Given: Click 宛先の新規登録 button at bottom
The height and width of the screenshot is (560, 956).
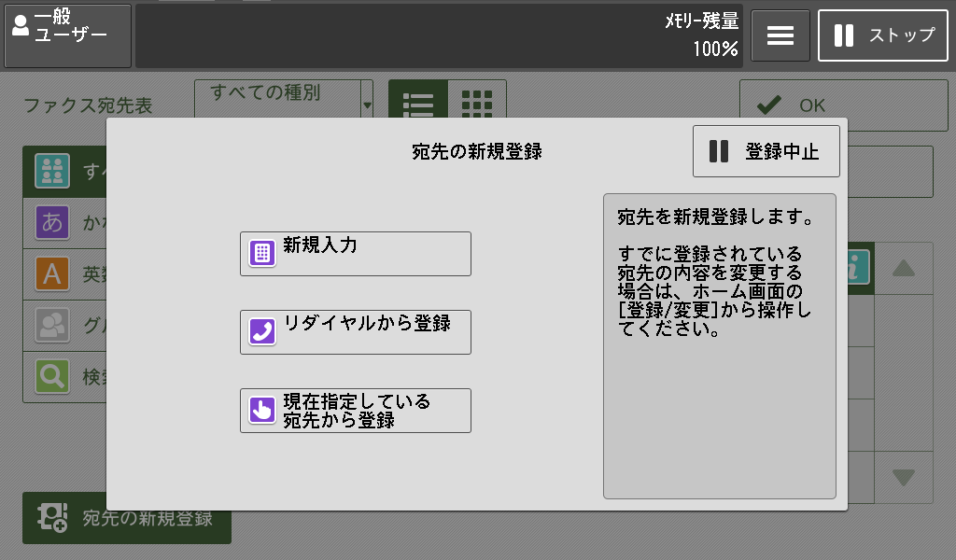Looking at the screenshot, I should (127, 518).
